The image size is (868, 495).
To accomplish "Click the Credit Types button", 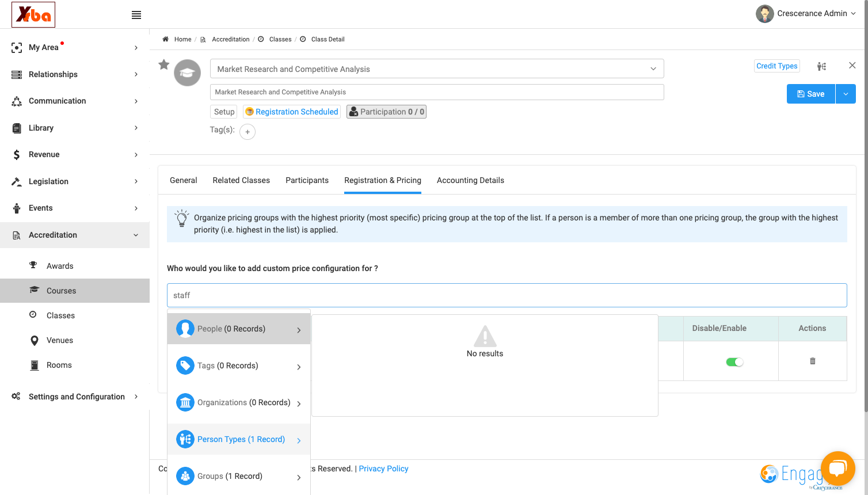I will coord(777,66).
